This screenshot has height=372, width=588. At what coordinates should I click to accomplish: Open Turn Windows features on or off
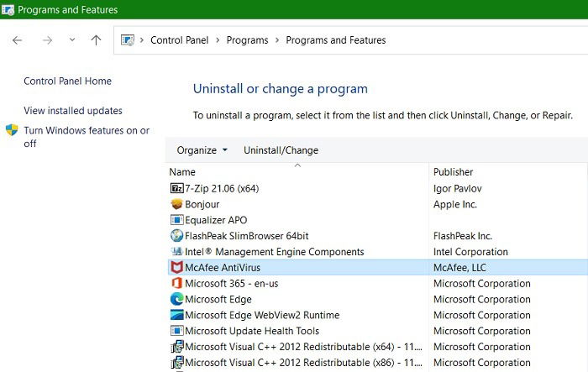tap(87, 137)
